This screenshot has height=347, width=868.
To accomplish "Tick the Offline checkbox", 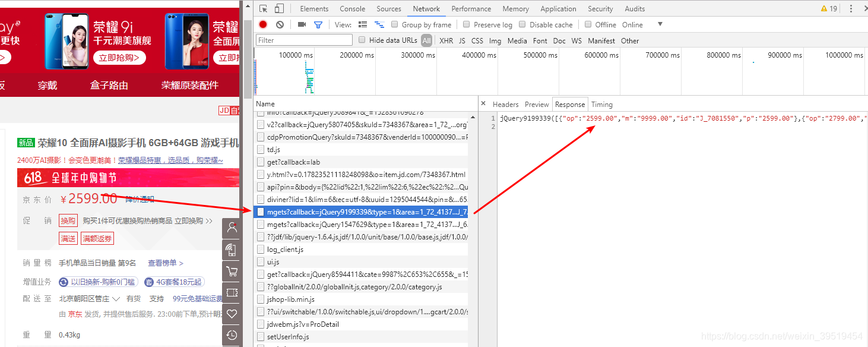I will click(x=588, y=24).
